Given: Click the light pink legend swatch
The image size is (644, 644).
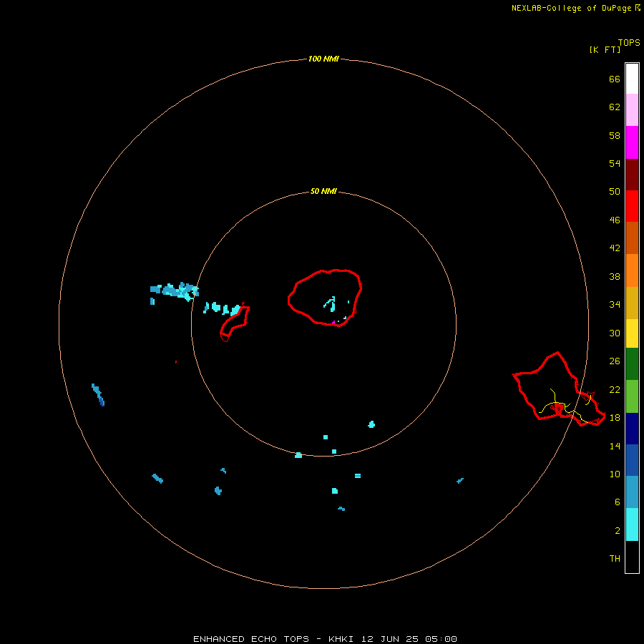Looking at the screenshot, I should coord(632,109).
